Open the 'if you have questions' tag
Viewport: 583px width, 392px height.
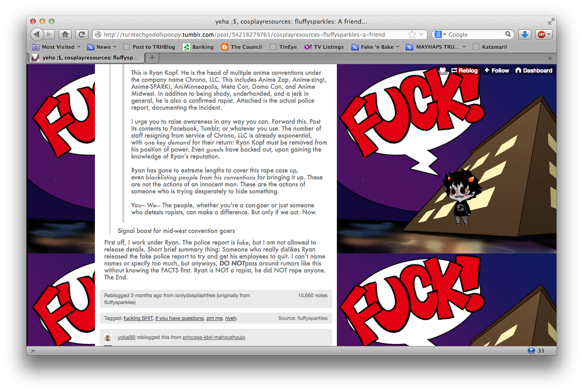pos(180,319)
